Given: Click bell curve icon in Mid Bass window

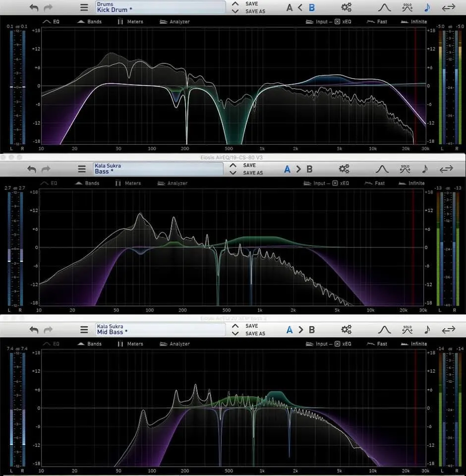Looking at the screenshot, I should (x=384, y=329).
